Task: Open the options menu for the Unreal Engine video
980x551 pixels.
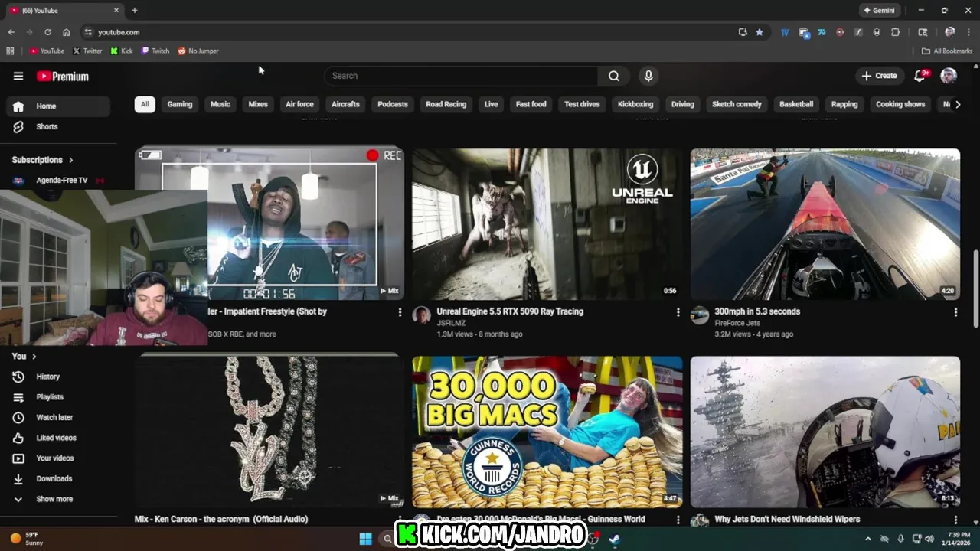Action: click(678, 312)
